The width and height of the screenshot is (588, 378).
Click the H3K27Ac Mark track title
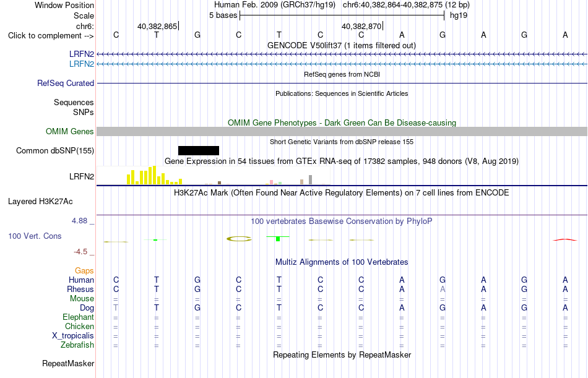342,193
